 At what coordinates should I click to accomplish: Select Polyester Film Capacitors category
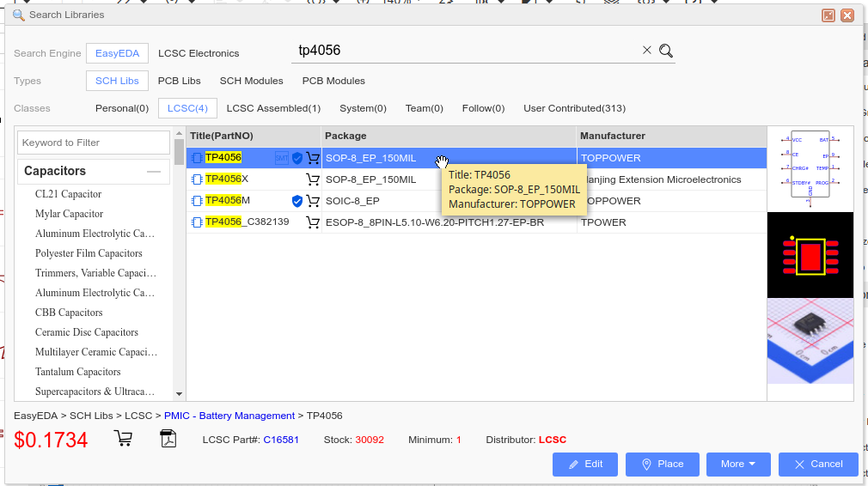(89, 253)
